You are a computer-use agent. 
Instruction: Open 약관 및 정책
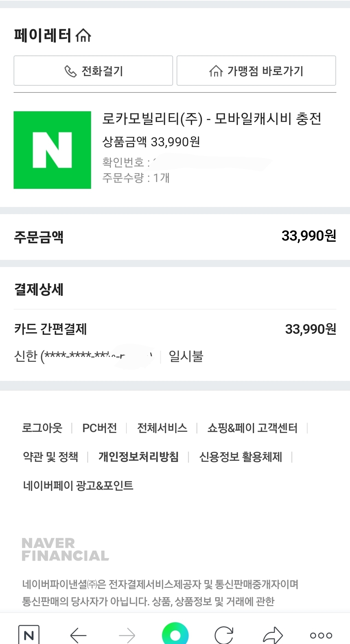coord(51,457)
